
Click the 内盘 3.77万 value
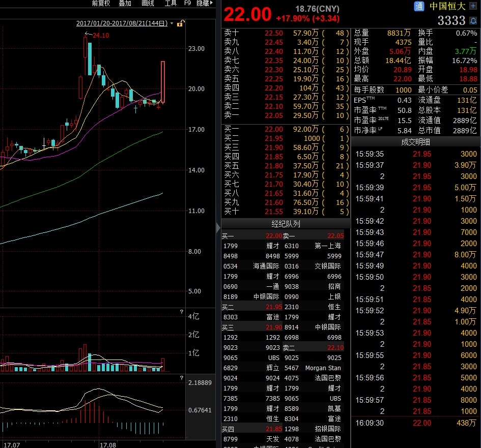click(466, 51)
